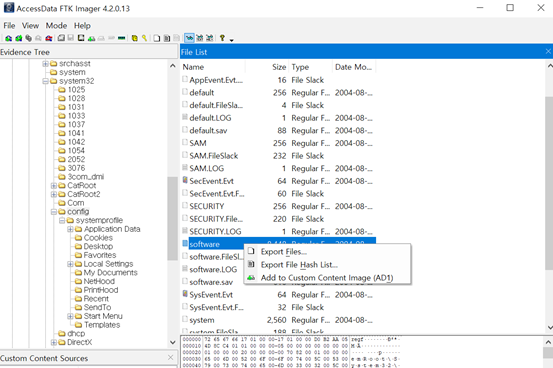
Task: Expand the Application Data folder node
Action: [x=70, y=229]
